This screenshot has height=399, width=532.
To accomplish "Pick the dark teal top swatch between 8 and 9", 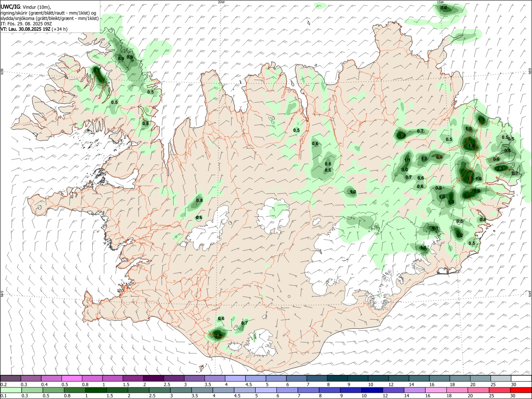I will click(x=337, y=378).
